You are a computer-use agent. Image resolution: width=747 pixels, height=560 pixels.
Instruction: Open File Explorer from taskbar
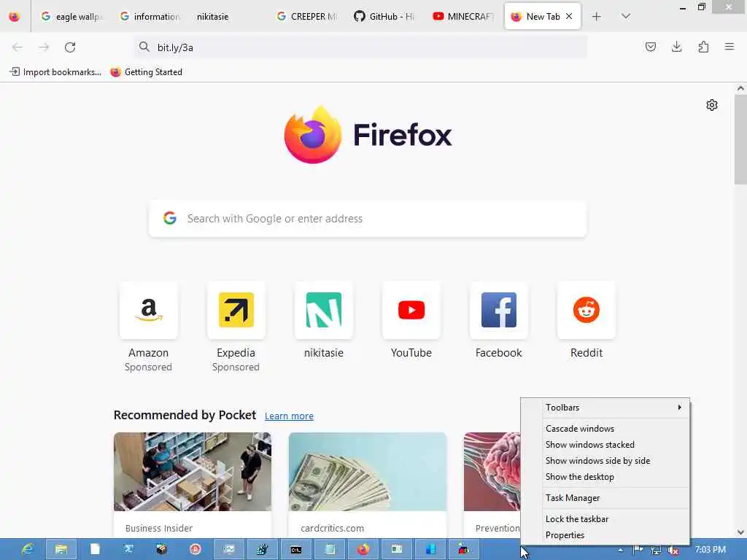point(61,550)
